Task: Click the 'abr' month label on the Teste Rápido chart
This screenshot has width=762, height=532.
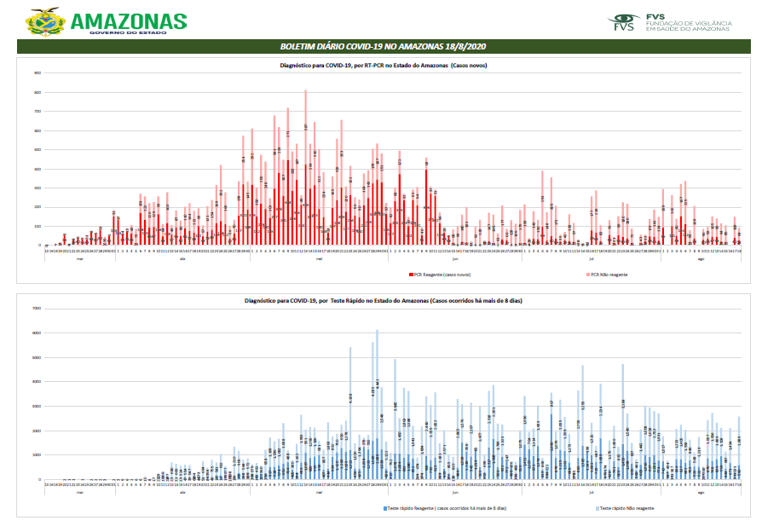Action: [182, 493]
